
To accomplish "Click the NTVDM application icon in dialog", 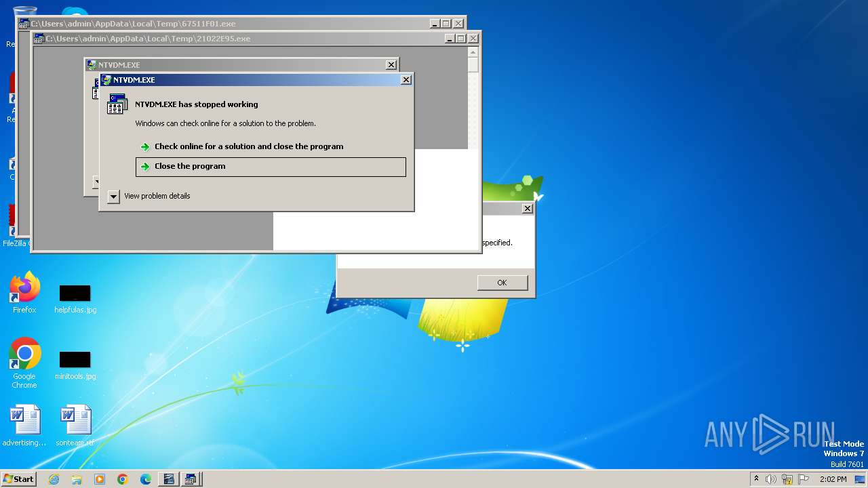I will point(117,104).
